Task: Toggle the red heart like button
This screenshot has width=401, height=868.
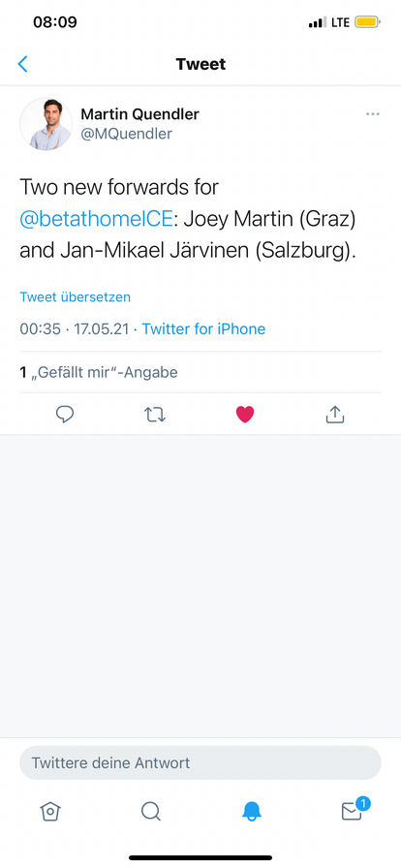Action: pyautogui.click(x=245, y=414)
